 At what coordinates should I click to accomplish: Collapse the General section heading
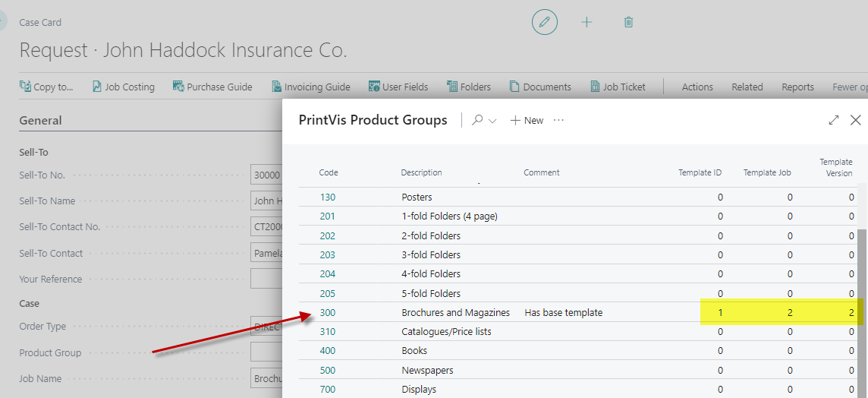[40, 120]
